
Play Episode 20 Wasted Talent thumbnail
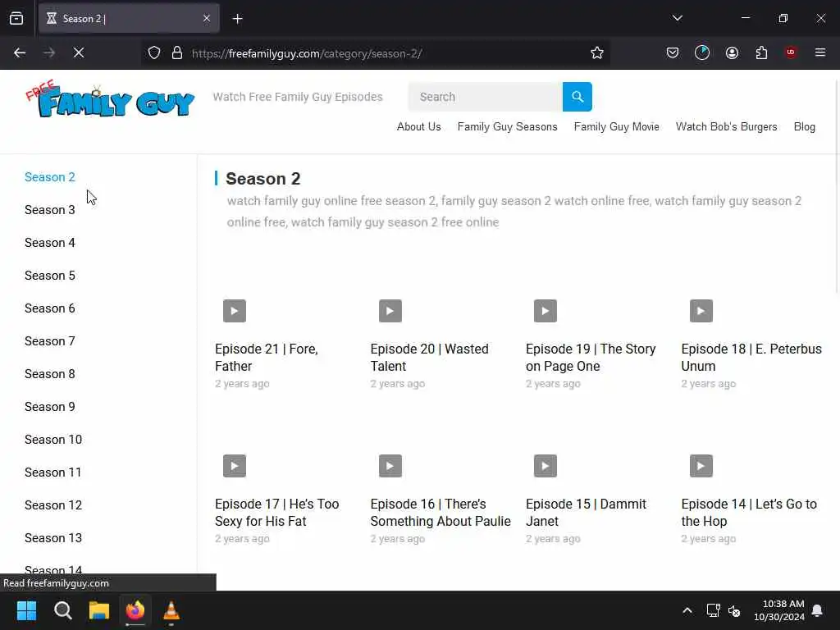coord(390,311)
